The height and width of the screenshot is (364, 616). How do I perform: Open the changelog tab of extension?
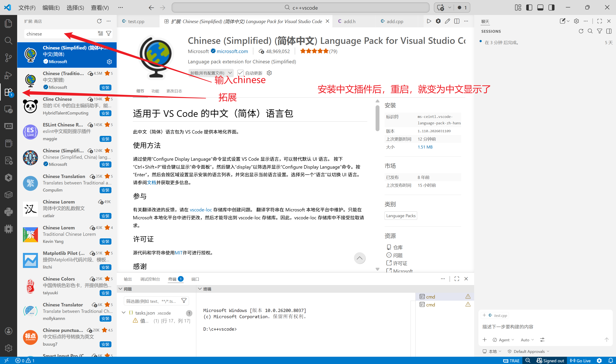point(174,91)
